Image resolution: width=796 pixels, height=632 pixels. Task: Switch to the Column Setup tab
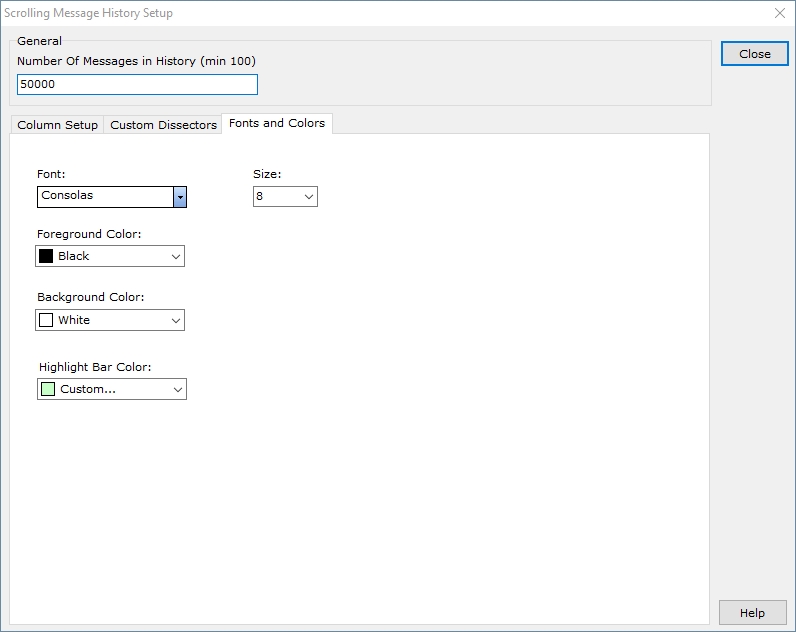58,125
